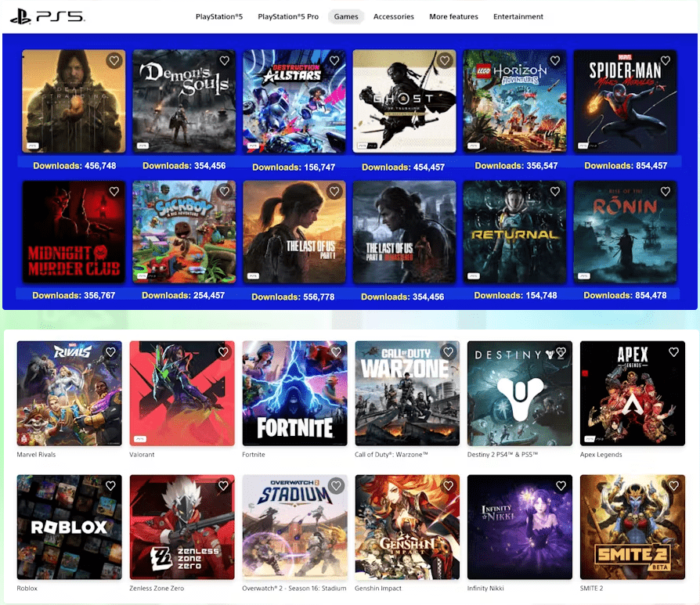Screen dimensions: 700x605
Task: Favorite Midnight Murder Club heart icon
Action: (114, 192)
